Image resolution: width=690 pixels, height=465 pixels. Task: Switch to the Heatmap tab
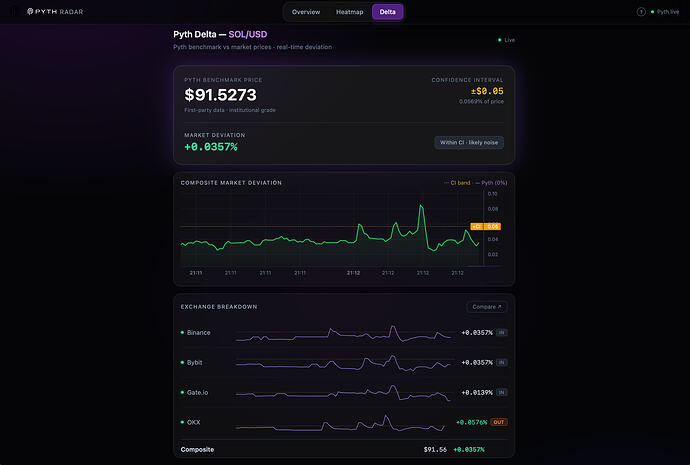[x=349, y=12]
